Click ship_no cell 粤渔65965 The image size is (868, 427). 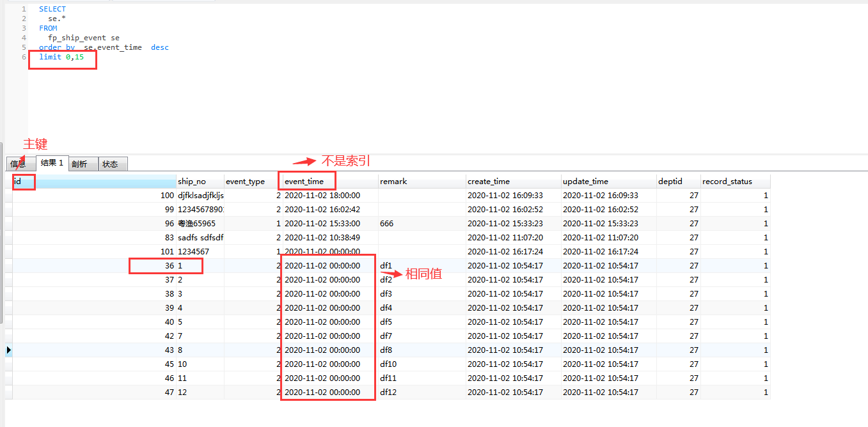pos(200,224)
